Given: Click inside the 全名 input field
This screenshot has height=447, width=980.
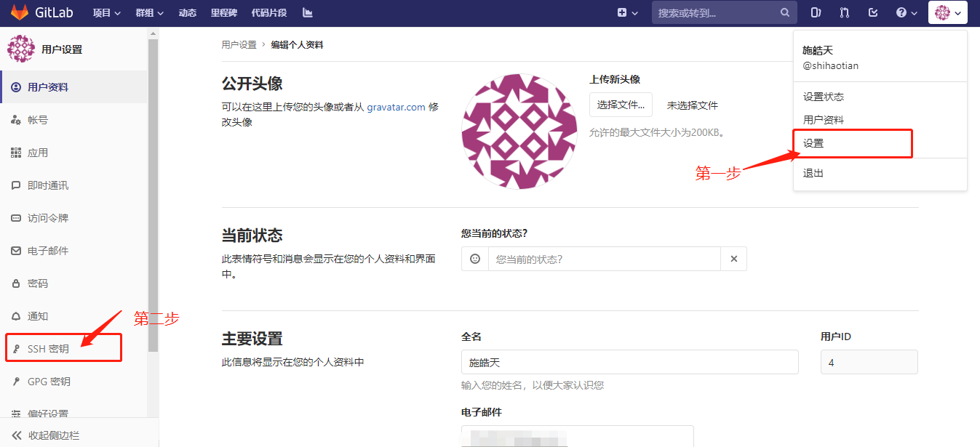Looking at the screenshot, I should point(629,361).
